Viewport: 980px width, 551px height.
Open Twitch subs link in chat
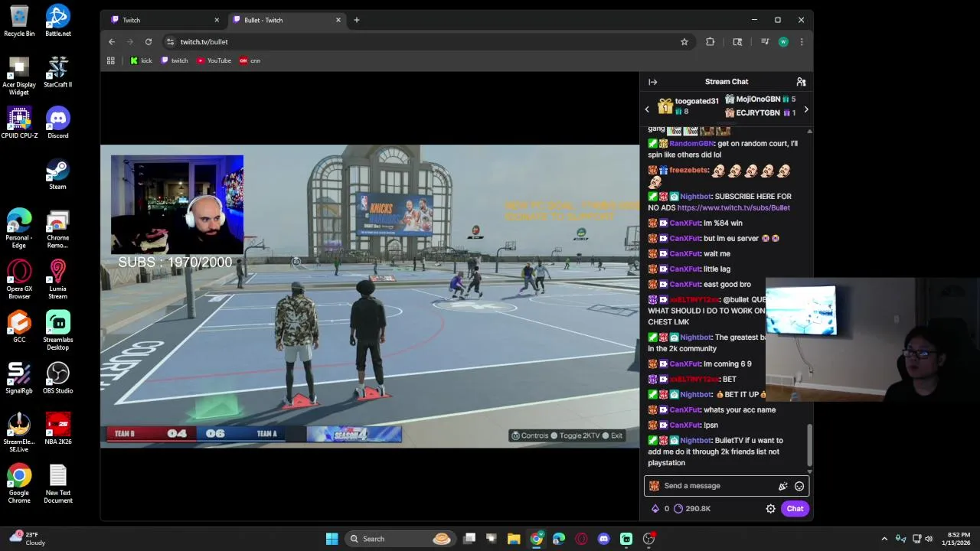click(x=733, y=208)
